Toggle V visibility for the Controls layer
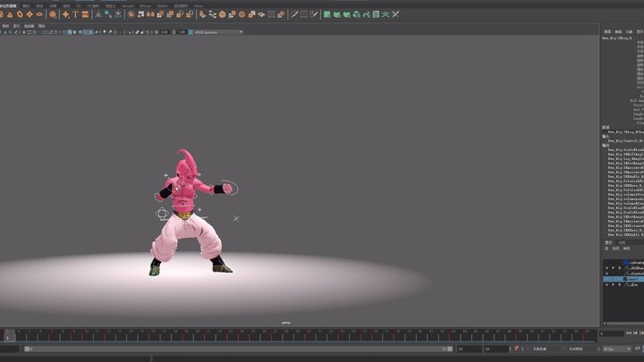Viewport: 644px width, 362px height. pos(606,274)
